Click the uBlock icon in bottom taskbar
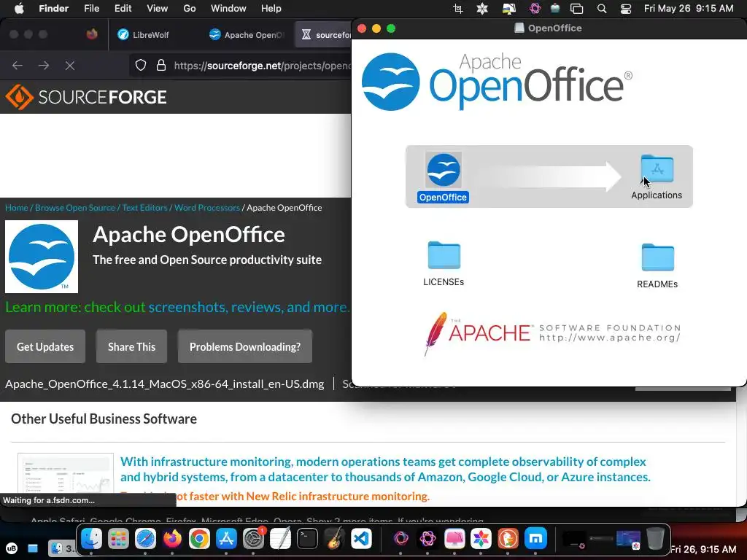This screenshot has width=747, height=560. tap(12, 548)
